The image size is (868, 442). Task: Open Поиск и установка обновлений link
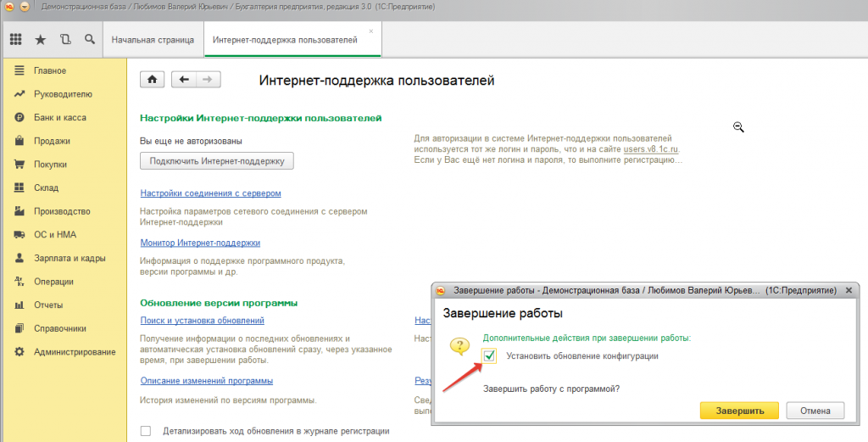(202, 321)
